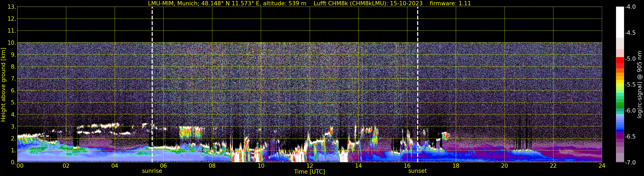Click the 'log(rc-signal) @ 905 nm' colorbar title
Image resolution: width=644 pixels, height=176 pixels.
tap(640, 85)
